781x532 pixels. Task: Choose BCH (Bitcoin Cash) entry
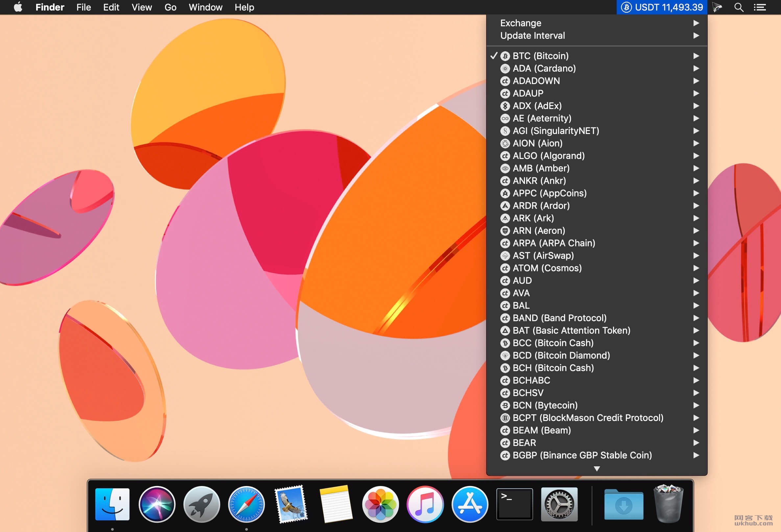pos(597,368)
